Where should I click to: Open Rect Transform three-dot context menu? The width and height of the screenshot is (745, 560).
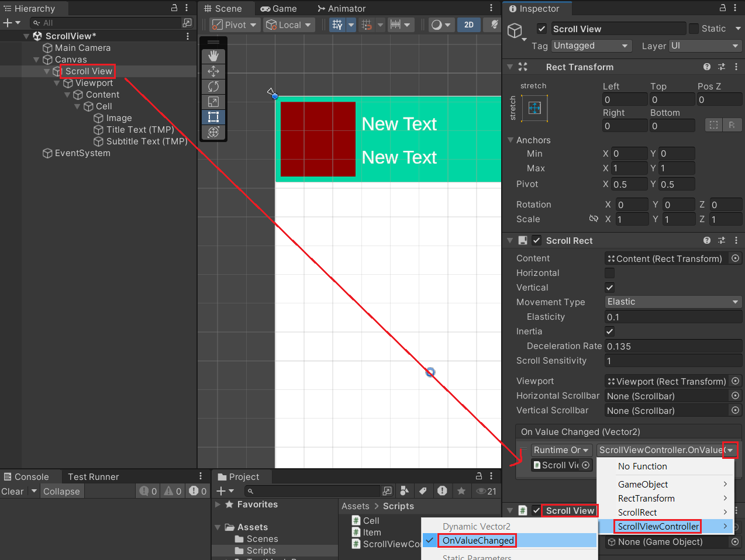[736, 67]
